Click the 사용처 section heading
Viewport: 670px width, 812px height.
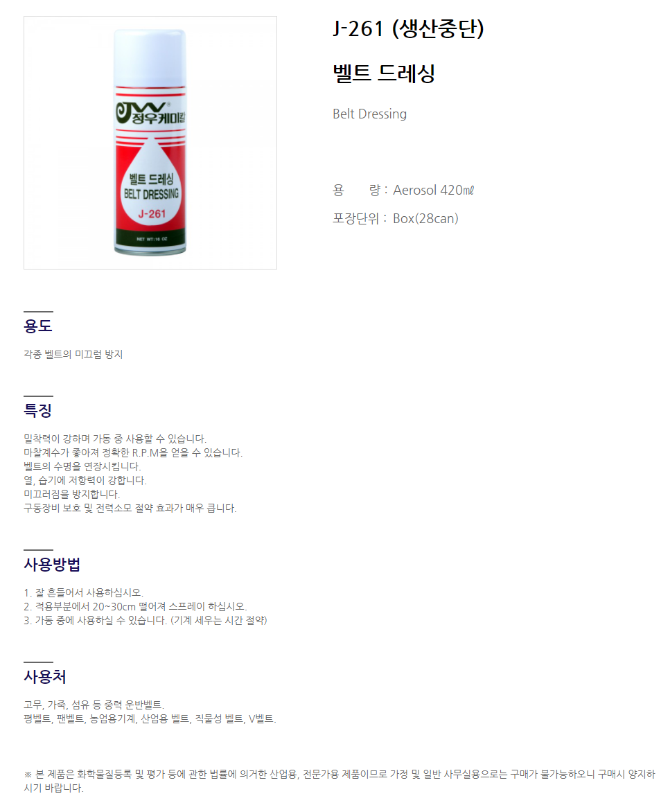pos(44,676)
